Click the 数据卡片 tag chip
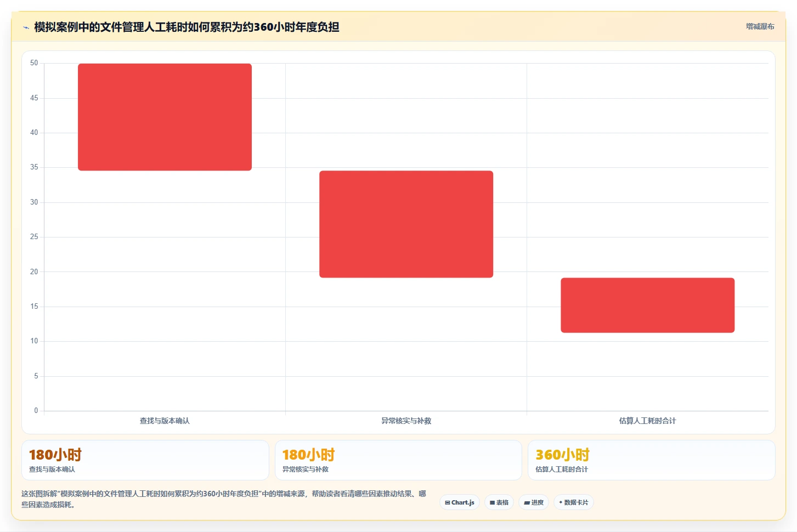The height and width of the screenshot is (532, 797). click(x=574, y=502)
